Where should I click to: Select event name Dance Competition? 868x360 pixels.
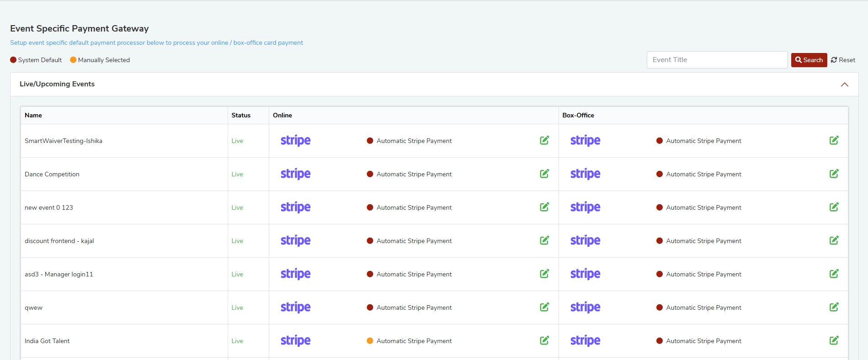tap(52, 174)
